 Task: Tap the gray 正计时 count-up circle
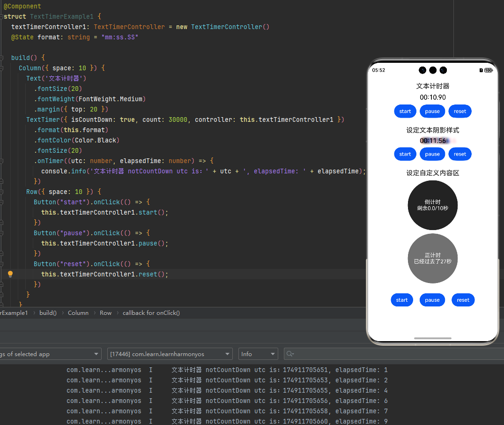pos(433,259)
